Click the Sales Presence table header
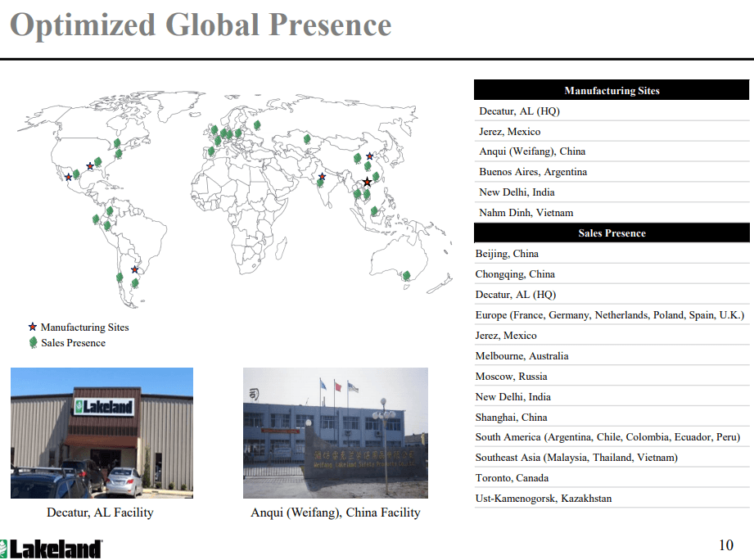 pyautogui.click(x=612, y=233)
